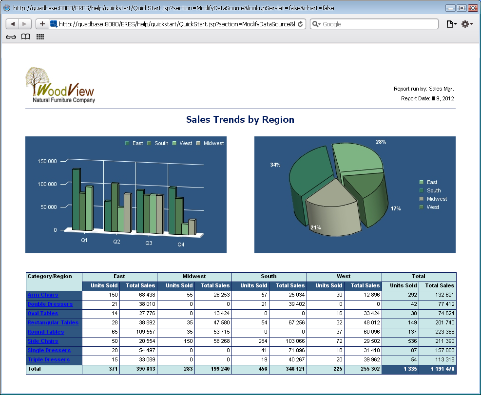Add bookmark with the plus button
The height and width of the screenshot is (395, 481).
(42, 24)
